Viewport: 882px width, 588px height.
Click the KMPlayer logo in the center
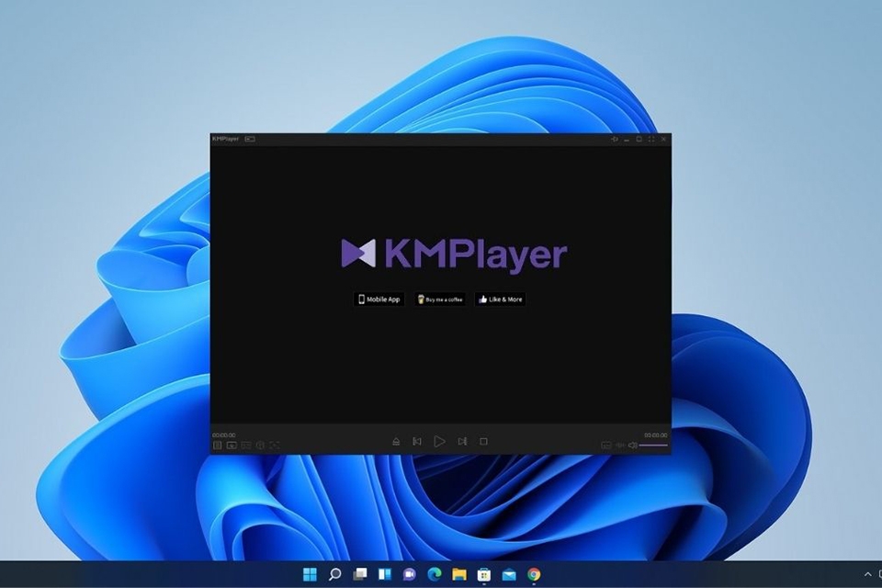pyautogui.click(x=454, y=254)
